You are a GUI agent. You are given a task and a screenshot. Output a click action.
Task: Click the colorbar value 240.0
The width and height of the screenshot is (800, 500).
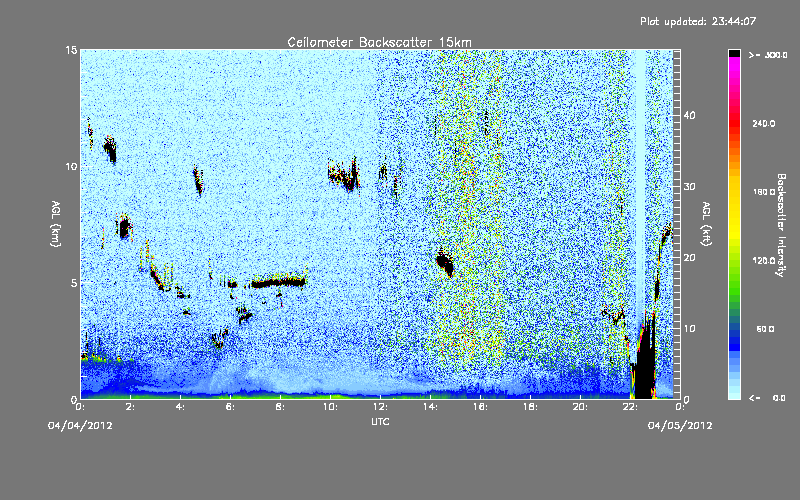pos(764,123)
